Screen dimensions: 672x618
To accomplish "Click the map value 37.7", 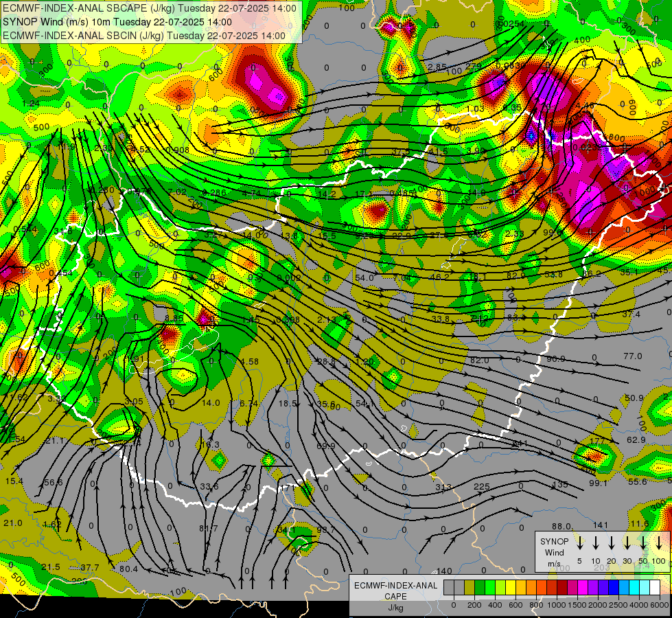I will click(x=89, y=568).
